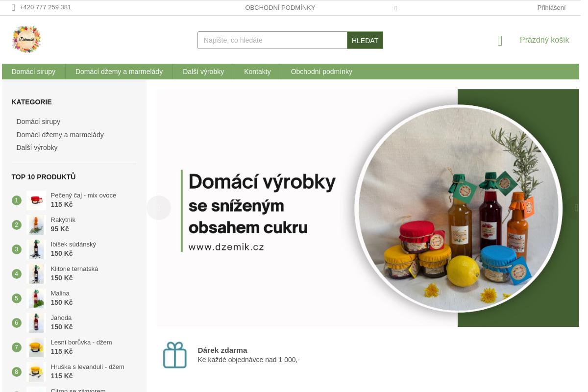Click the OBCHODNÍ PODMÍNKY link in the top bar

pyautogui.click(x=280, y=7)
